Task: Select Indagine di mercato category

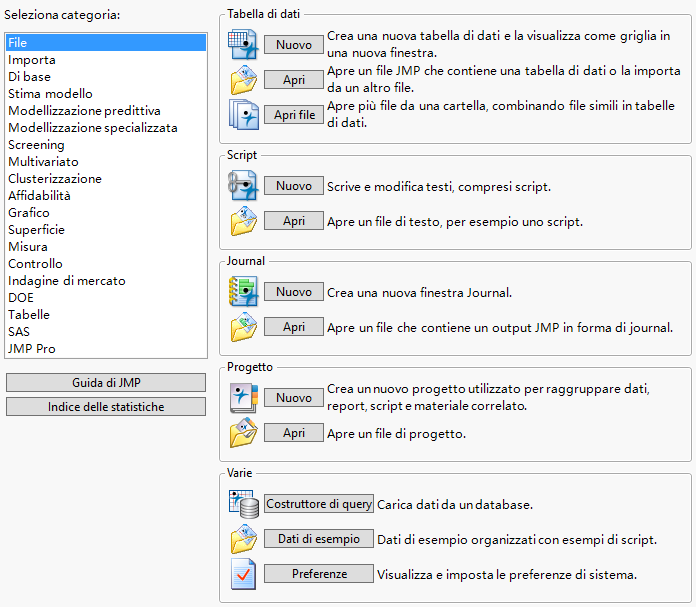Action: pos(106,281)
